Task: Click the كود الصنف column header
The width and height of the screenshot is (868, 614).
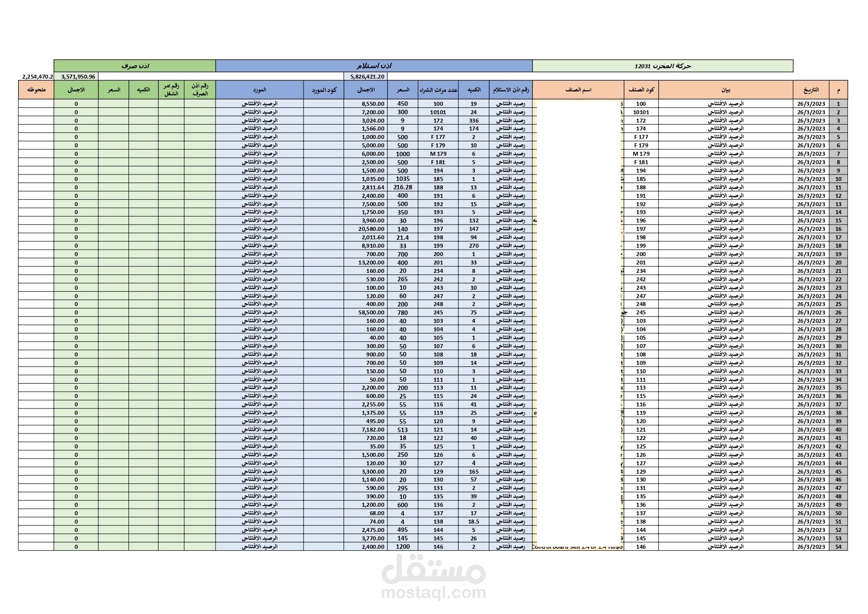Action: tap(641, 90)
